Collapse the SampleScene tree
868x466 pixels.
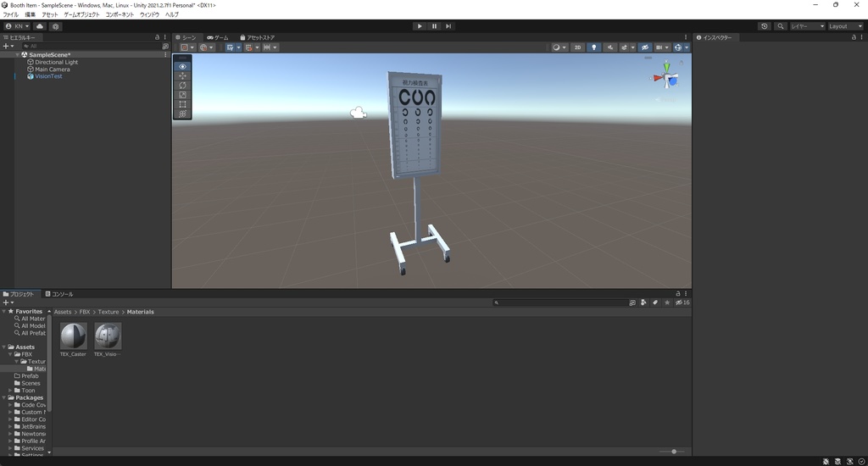pos(18,55)
